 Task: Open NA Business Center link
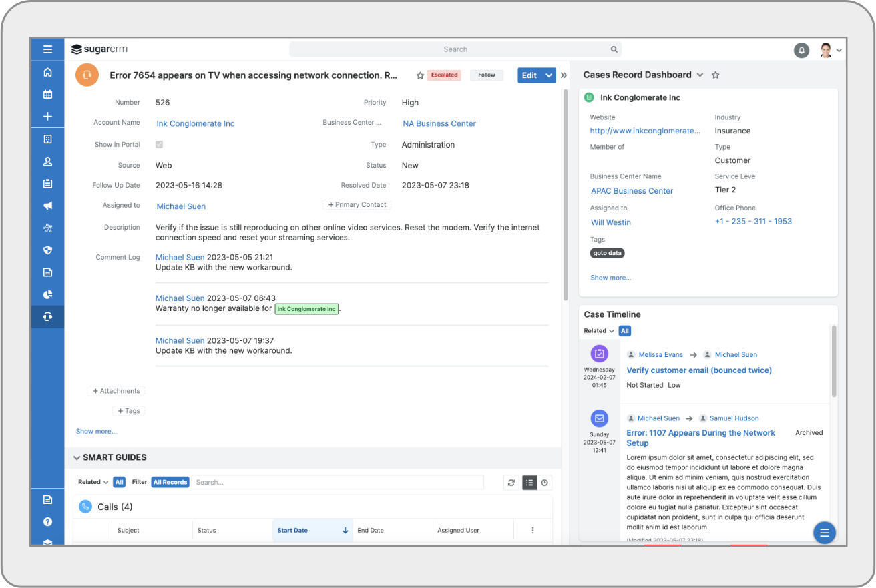(x=439, y=123)
